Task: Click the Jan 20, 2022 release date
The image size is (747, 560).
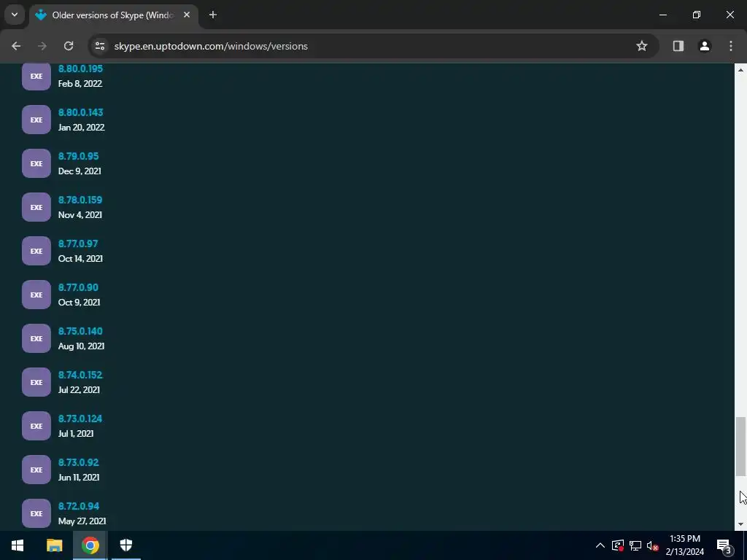Action: pos(82,128)
